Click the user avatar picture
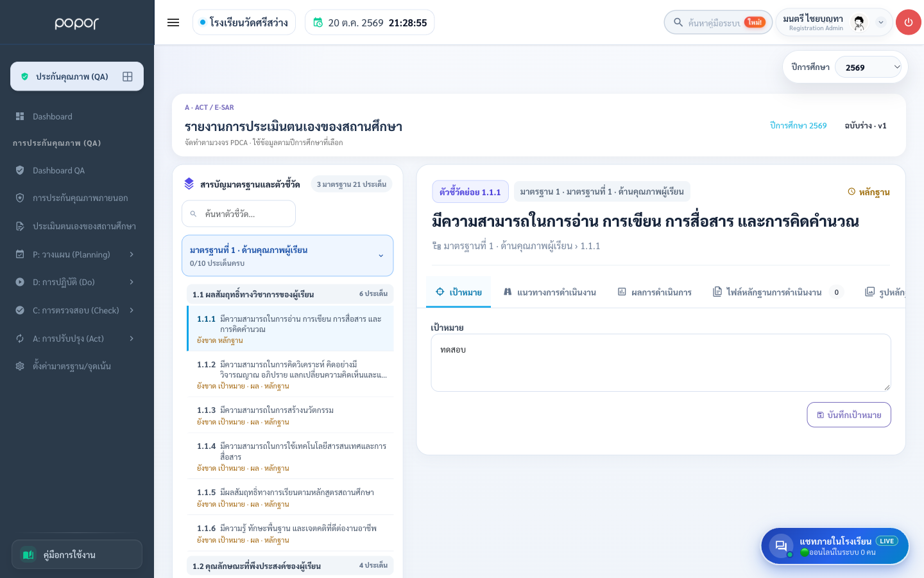Viewport: 924px width, 578px height. click(859, 22)
